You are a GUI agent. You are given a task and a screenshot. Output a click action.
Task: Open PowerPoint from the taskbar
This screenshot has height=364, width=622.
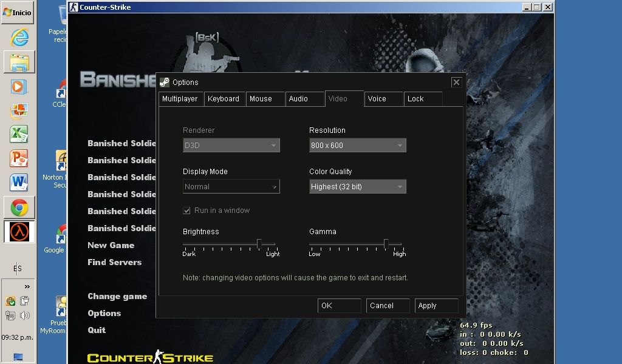tap(19, 158)
